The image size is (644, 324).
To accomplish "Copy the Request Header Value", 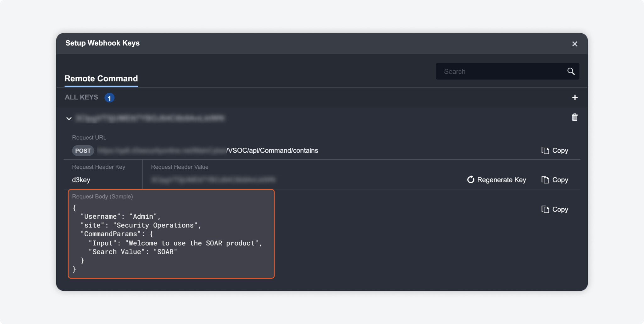I will pyautogui.click(x=555, y=180).
